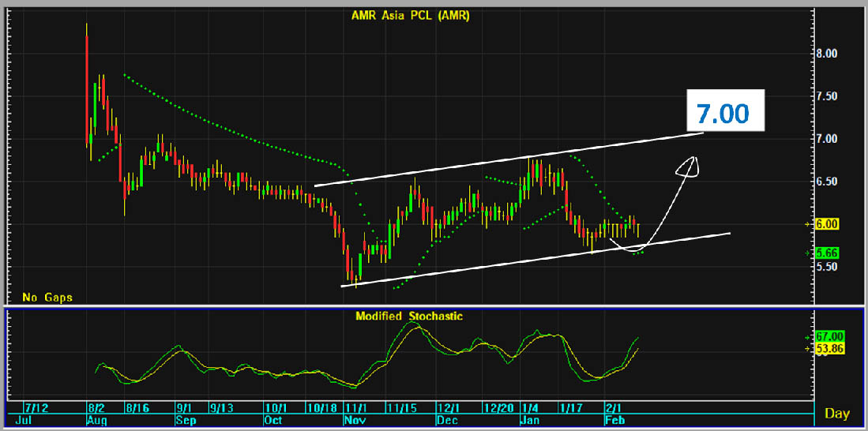868x431 pixels.
Task: Select the 9/1 date label
Action: (x=185, y=408)
